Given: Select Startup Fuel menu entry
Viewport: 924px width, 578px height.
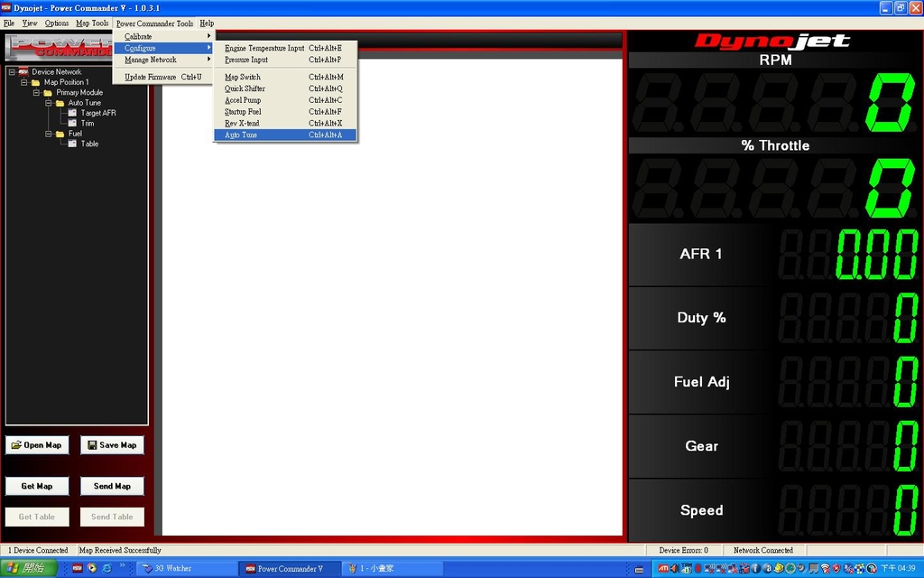Looking at the screenshot, I should [x=285, y=111].
